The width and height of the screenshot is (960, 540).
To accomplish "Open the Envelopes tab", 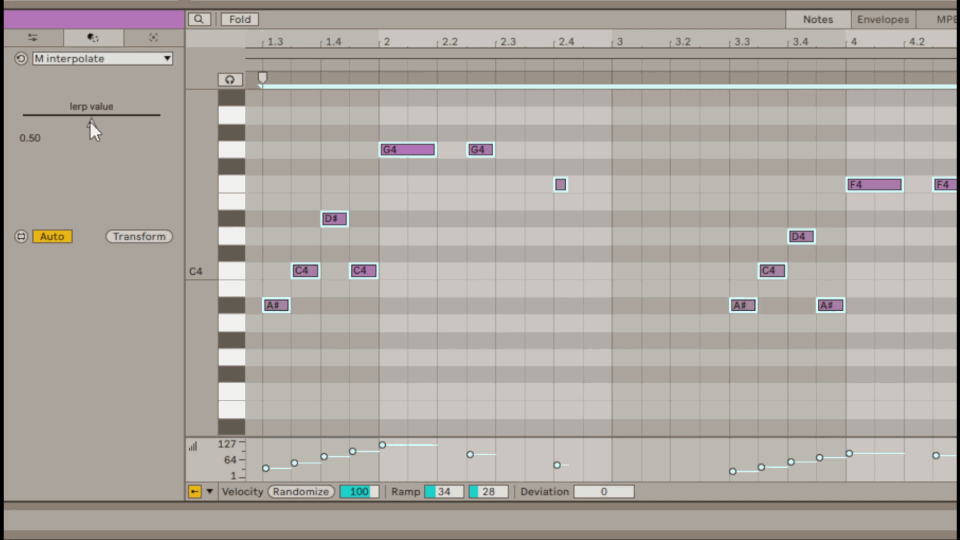I will point(883,19).
